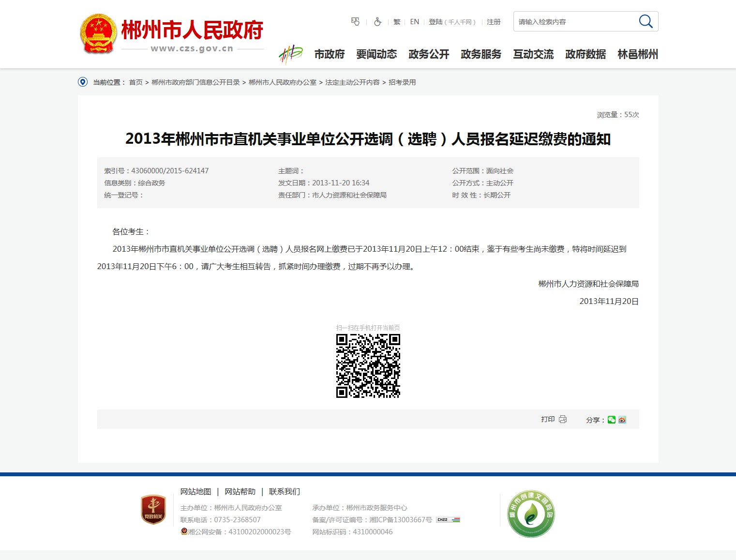Screen dimensions: 736x560
Task: Switch the site language to EN
Action: (414, 22)
